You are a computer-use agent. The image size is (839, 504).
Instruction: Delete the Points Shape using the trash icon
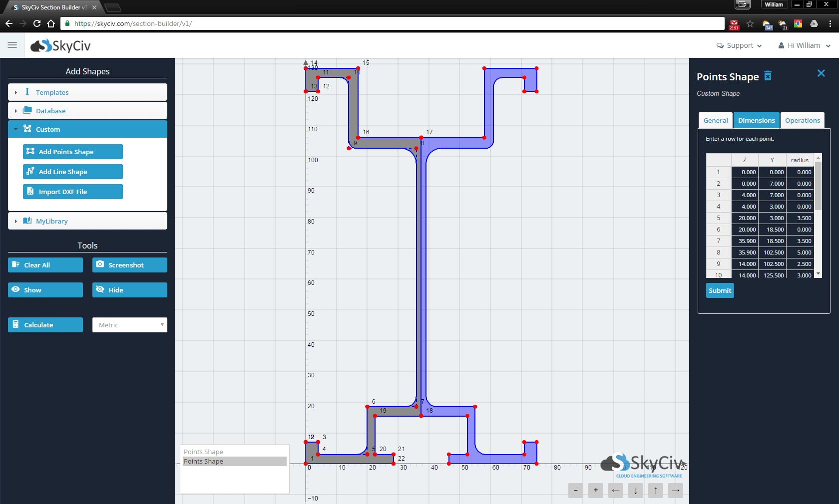768,76
